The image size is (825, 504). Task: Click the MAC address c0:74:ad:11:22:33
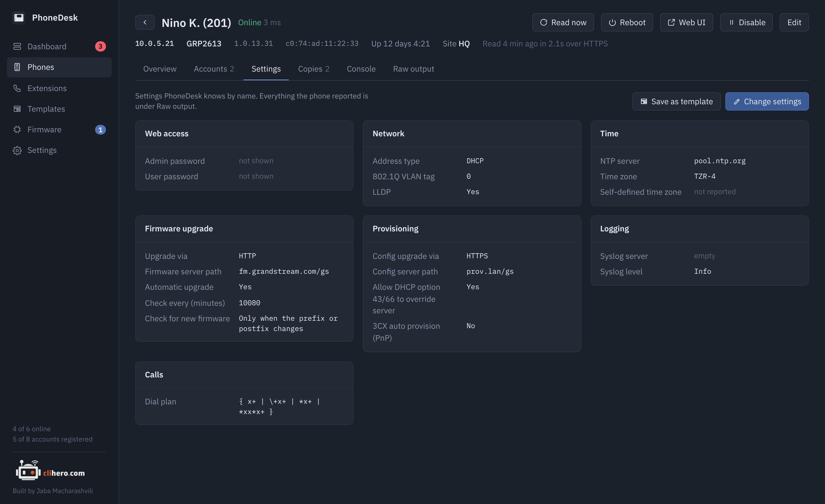[322, 44]
